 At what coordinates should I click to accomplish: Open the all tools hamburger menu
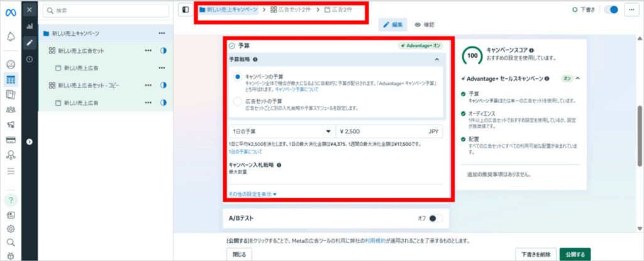pyautogui.click(x=11, y=170)
